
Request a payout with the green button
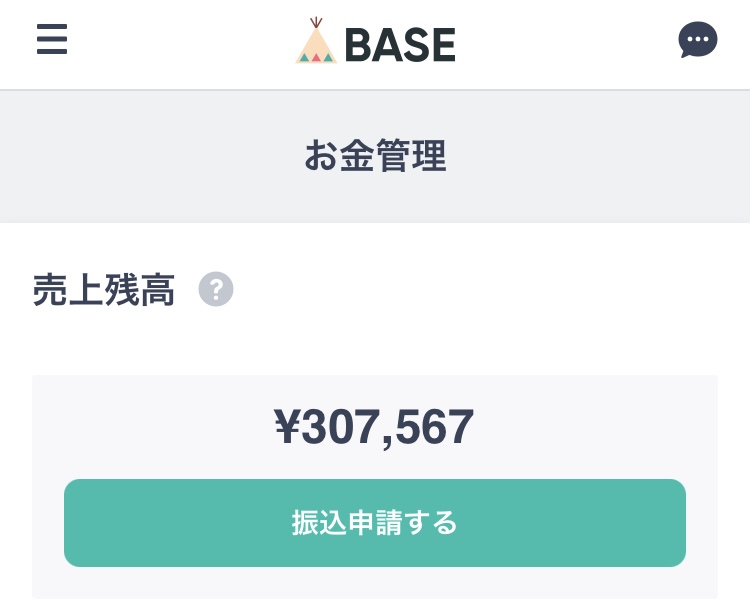click(x=375, y=523)
